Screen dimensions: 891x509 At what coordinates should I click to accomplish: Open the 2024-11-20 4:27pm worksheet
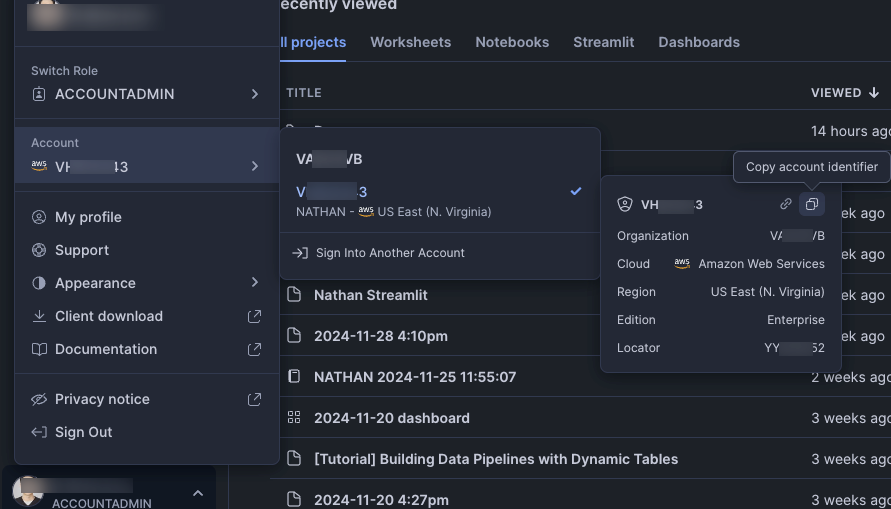click(x=381, y=499)
